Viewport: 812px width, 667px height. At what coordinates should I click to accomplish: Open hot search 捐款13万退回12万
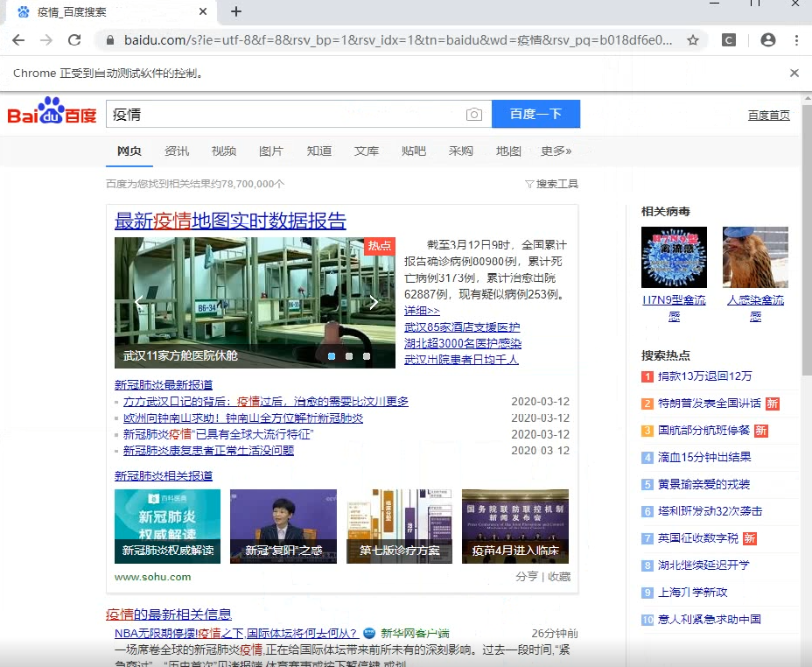(704, 376)
